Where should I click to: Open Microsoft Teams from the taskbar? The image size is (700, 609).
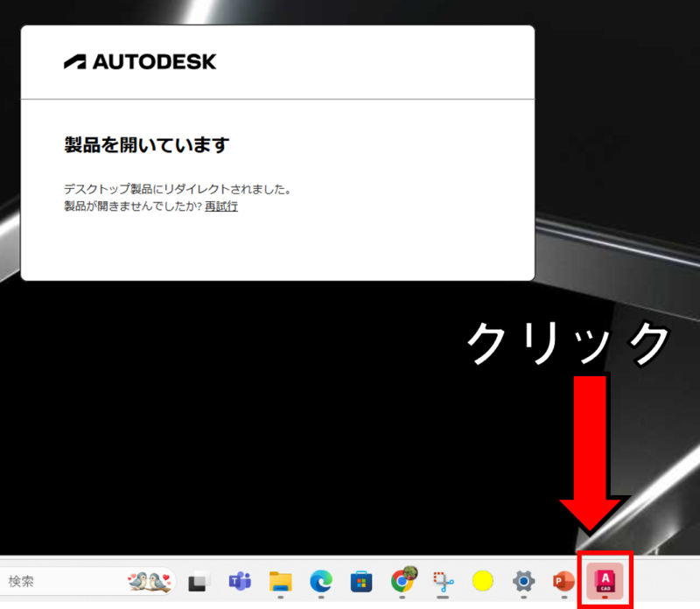coord(240,581)
